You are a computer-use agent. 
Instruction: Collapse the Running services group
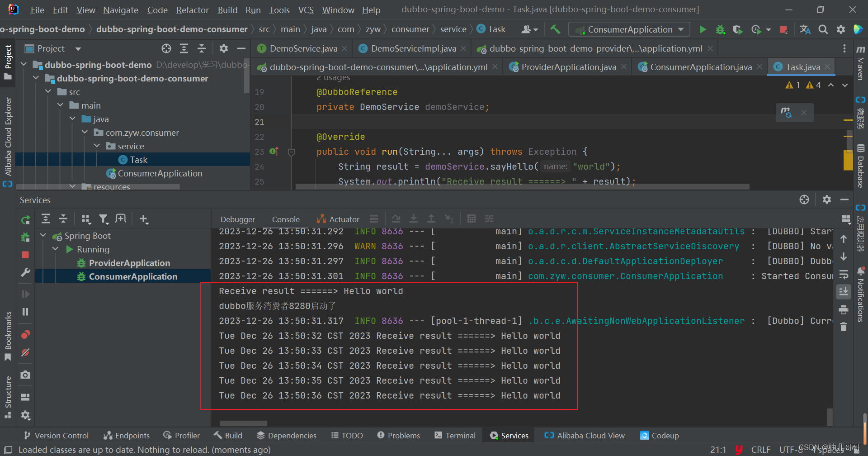(56, 249)
